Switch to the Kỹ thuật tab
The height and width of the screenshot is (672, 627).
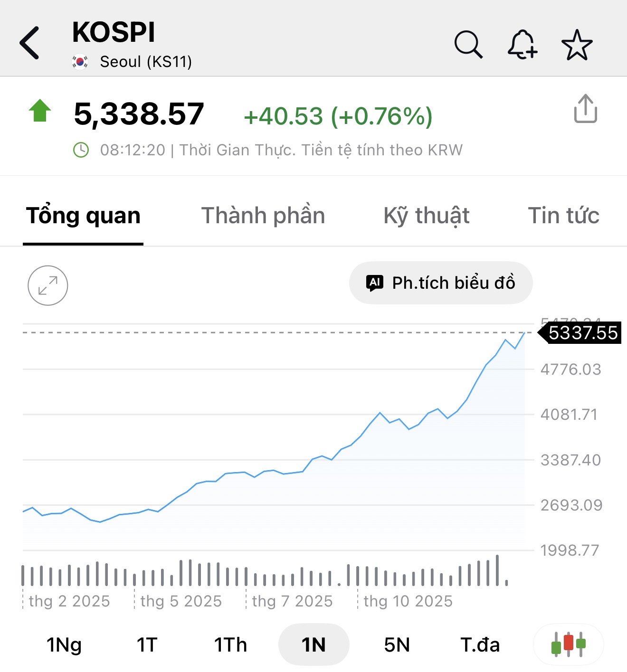click(426, 216)
